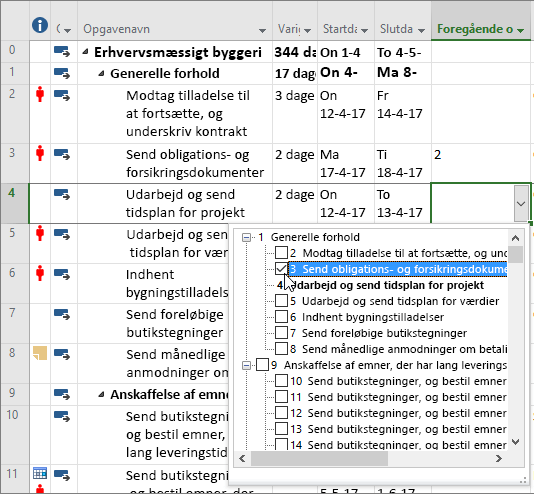Image resolution: width=539 pixels, height=494 pixels.
Task: Click the scroll right arrow in the dropdown list
Action: coord(499,458)
